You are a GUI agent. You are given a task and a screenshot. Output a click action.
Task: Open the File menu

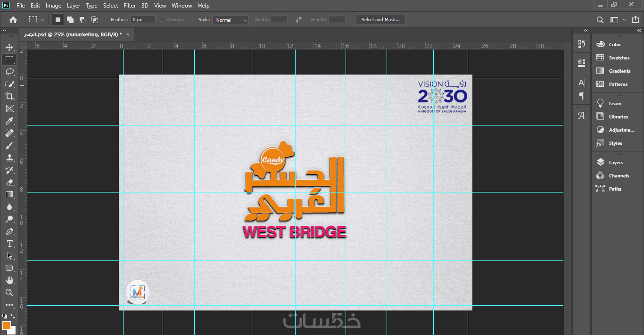pos(21,6)
